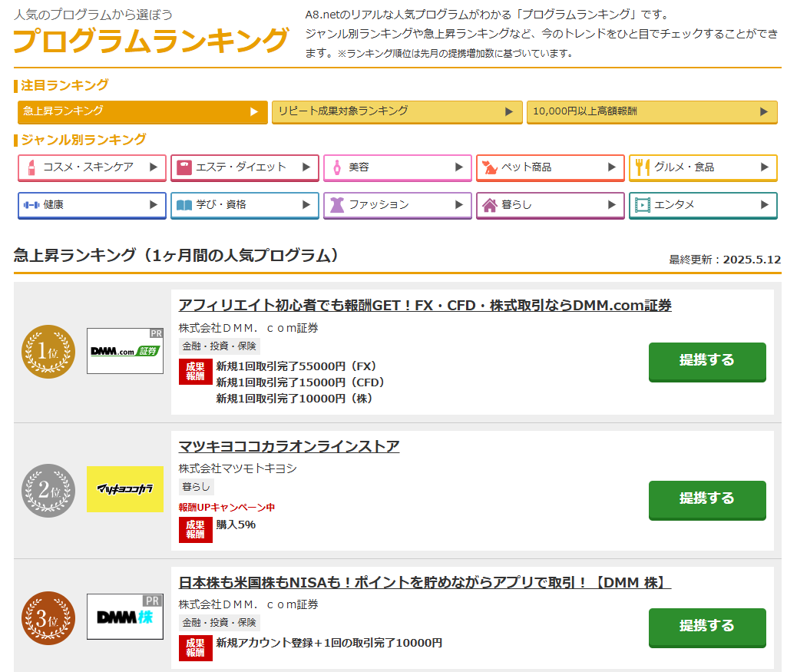Click the 成果報酬 badge for DMM 株 program
The height and width of the screenshot is (672, 787).
196,648
